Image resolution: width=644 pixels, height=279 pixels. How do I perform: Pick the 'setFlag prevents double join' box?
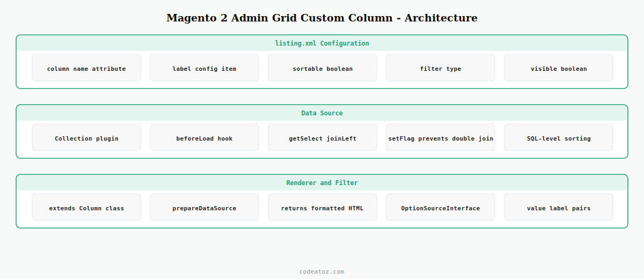[x=441, y=137]
